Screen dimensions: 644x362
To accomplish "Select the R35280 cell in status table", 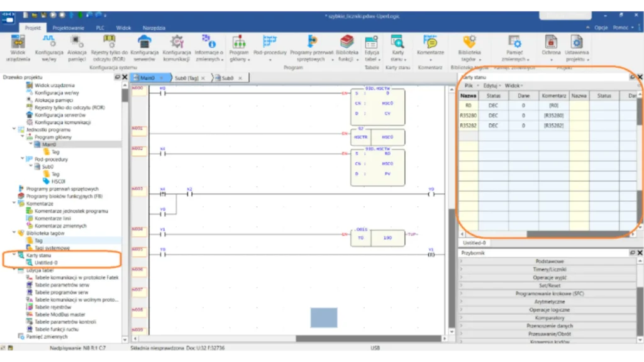I will 468,116.
